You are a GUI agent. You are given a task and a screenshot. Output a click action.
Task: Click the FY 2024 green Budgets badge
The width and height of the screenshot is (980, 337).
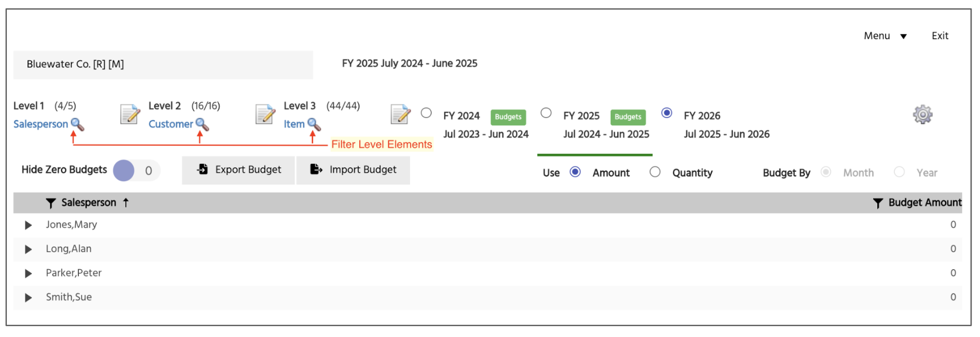508,117
